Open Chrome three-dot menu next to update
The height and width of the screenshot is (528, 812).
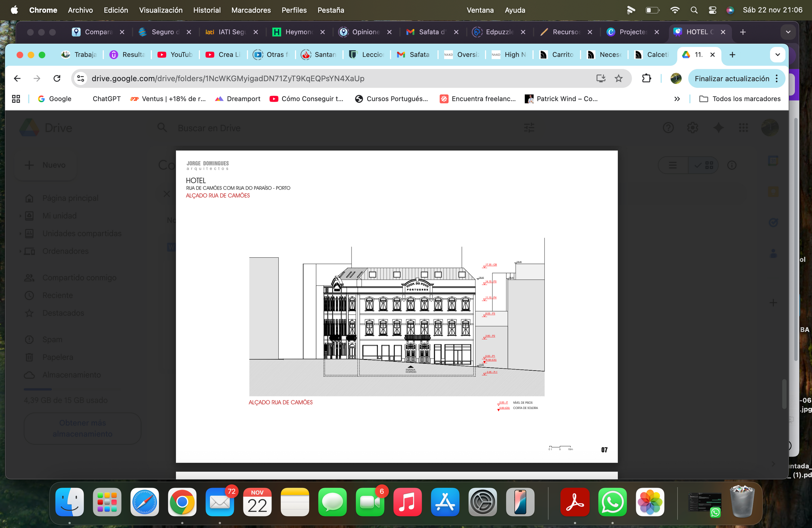click(776, 79)
